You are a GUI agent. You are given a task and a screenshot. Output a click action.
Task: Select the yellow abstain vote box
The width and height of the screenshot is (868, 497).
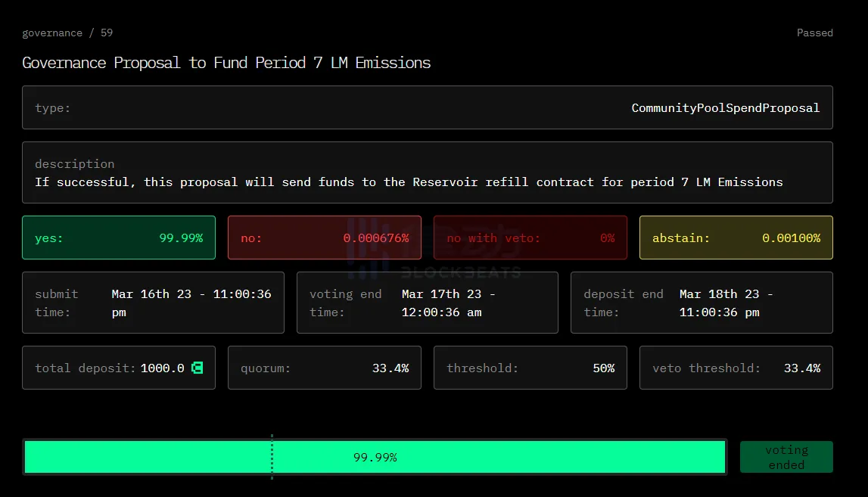(736, 238)
